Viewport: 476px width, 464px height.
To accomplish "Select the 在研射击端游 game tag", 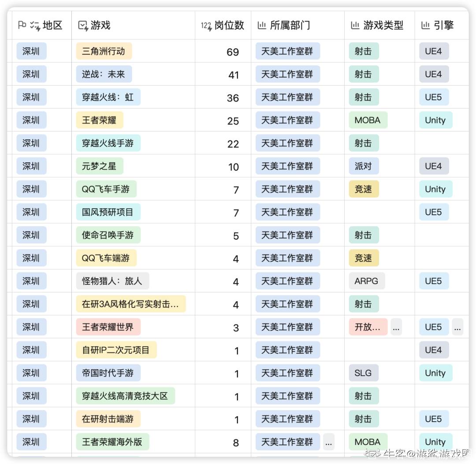I will pos(108,419).
